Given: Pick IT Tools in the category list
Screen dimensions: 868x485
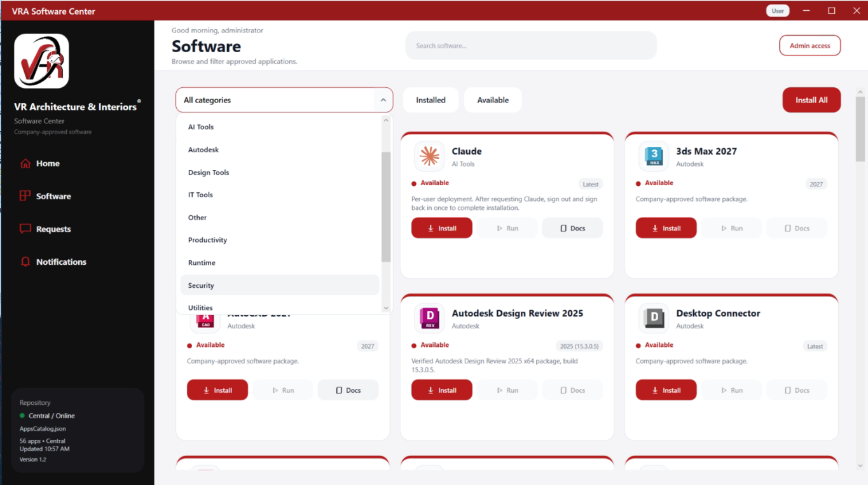Looking at the screenshot, I should coord(280,195).
